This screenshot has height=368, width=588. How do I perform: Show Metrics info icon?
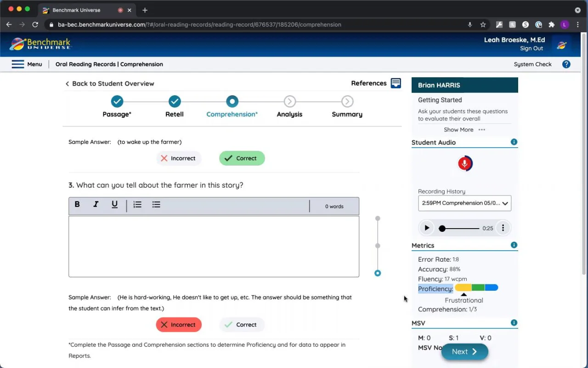click(x=514, y=245)
